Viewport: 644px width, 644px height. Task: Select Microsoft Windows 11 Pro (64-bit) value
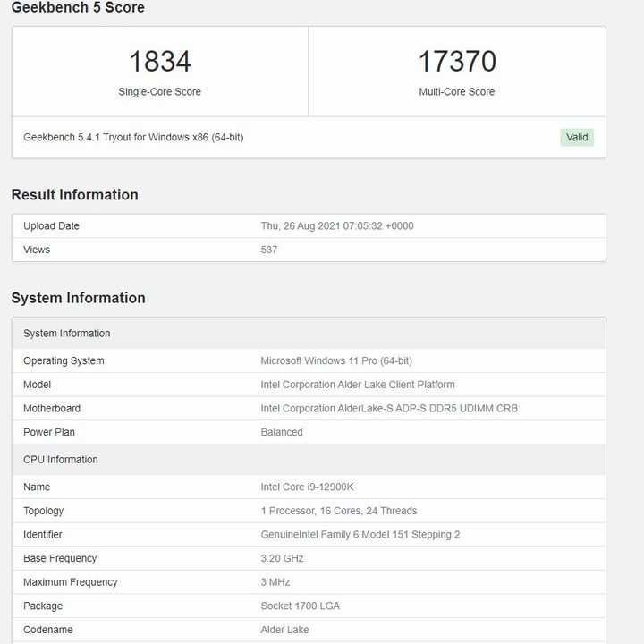coord(336,360)
